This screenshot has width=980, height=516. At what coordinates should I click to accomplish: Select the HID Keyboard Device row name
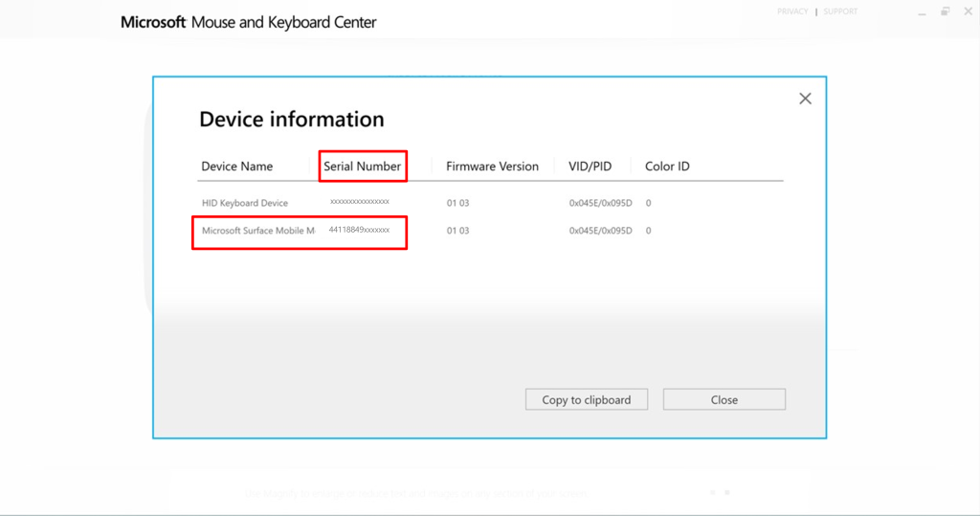coord(245,203)
